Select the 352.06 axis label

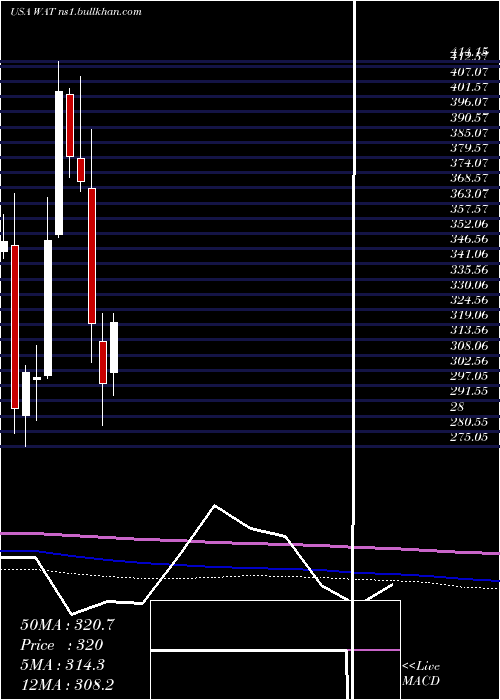click(469, 224)
